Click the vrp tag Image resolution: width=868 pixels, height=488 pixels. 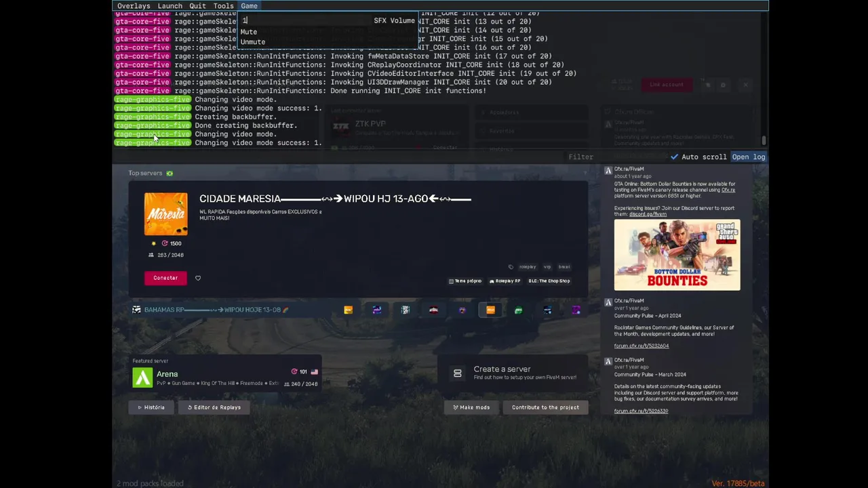click(547, 267)
